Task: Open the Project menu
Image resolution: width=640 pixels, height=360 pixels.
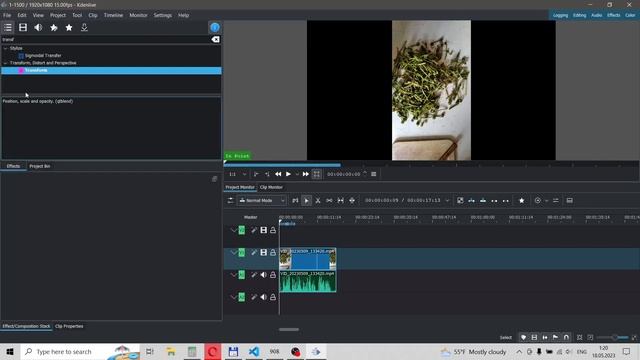Action: (x=58, y=15)
